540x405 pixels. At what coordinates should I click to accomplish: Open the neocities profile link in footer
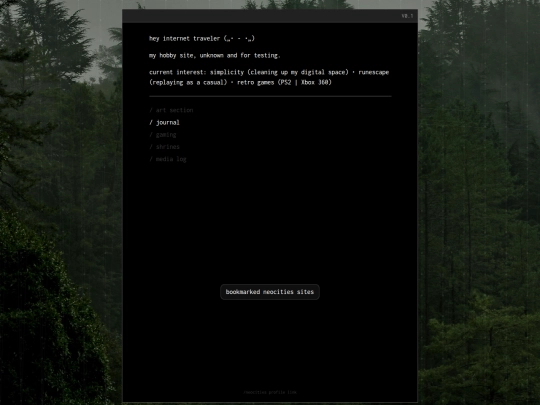(x=270, y=392)
